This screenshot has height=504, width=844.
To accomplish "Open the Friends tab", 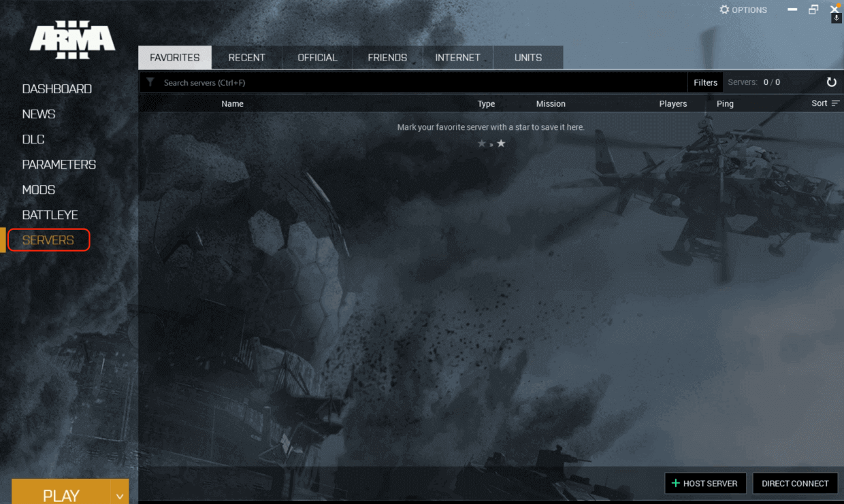I will coord(387,58).
